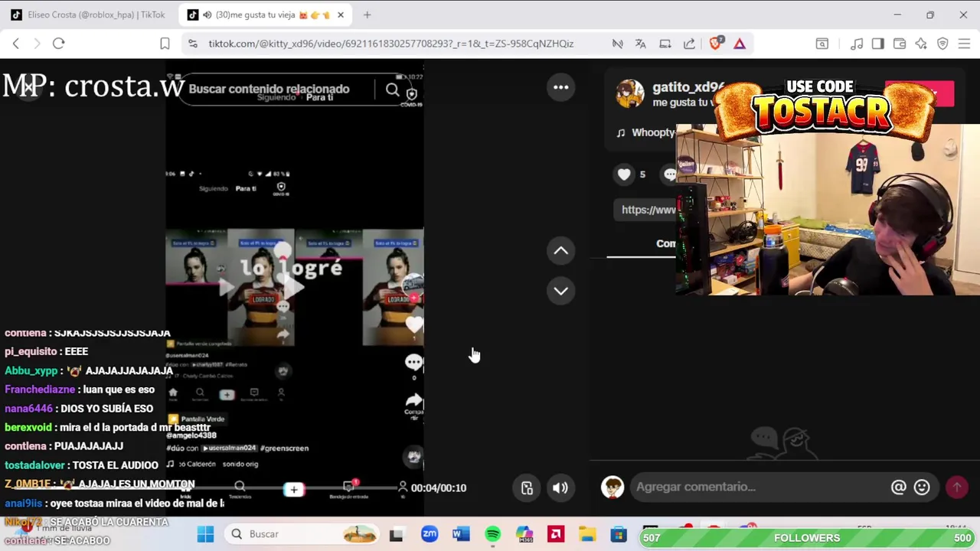Open Brave Shields lion icon
The image size is (980, 551).
[715, 44]
